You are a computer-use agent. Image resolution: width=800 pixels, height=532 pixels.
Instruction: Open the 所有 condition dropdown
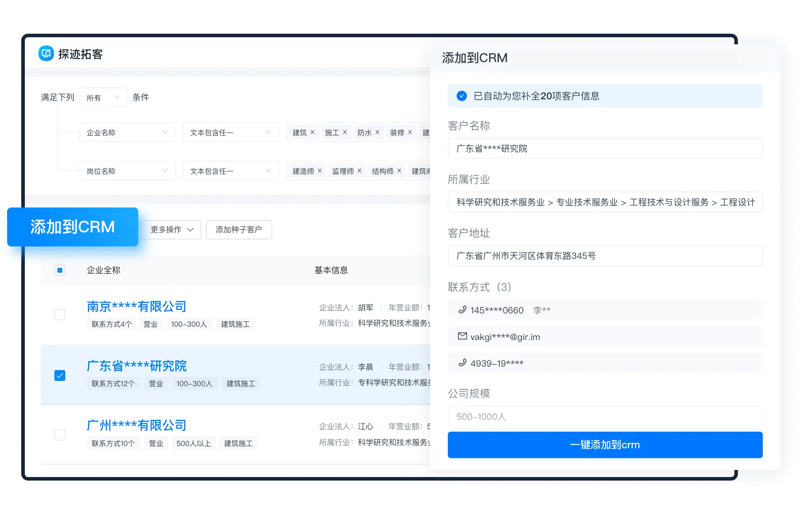pyautogui.click(x=103, y=98)
